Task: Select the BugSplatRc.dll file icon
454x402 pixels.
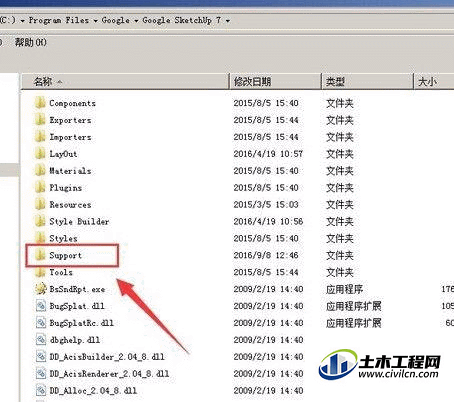Action: click(x=41, y=323)
